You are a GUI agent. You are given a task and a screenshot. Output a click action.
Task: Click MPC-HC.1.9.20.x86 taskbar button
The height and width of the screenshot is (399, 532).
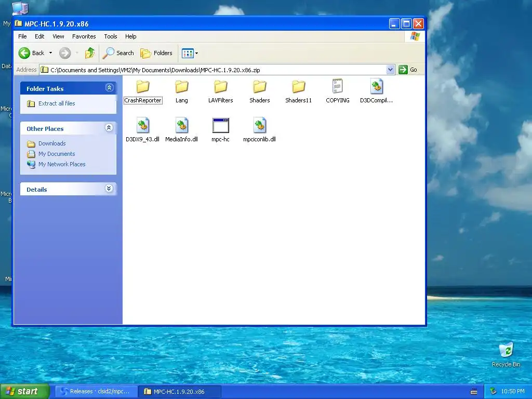(180, 392)
